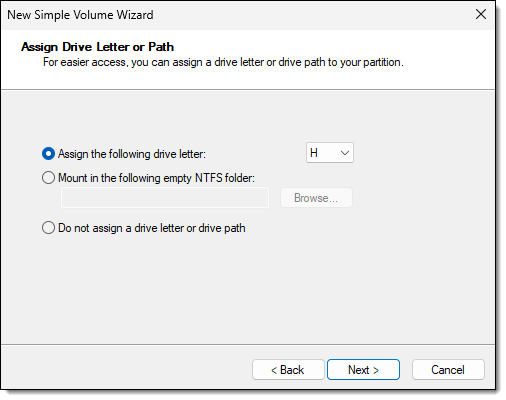Click the 'Assign the following drive letter:' label text
Screen dimensions: 506x400
[132, 154]
